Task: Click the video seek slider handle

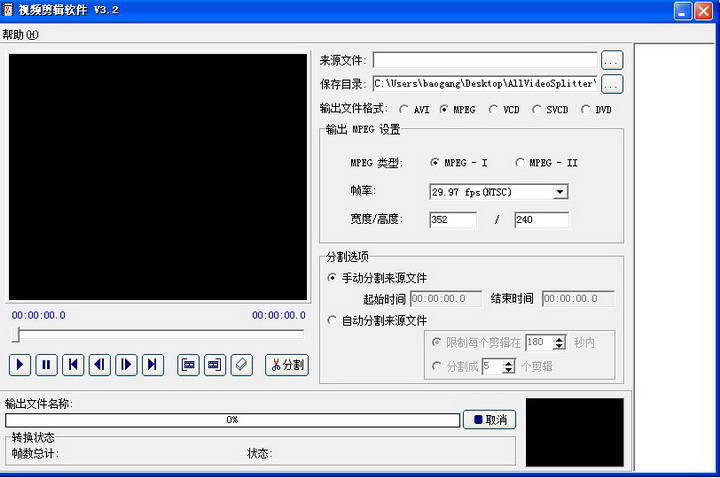Action: click(16, 336)
